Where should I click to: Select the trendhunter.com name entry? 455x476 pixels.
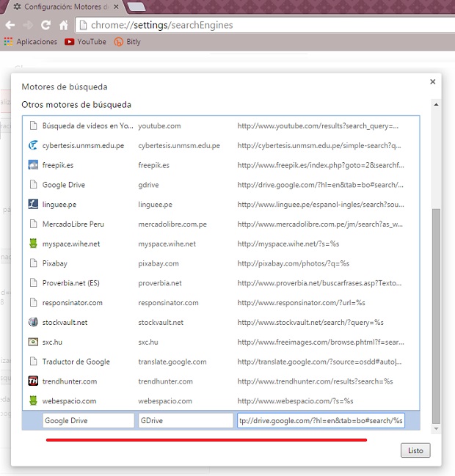pyautogui.click(x=70, y=381)
